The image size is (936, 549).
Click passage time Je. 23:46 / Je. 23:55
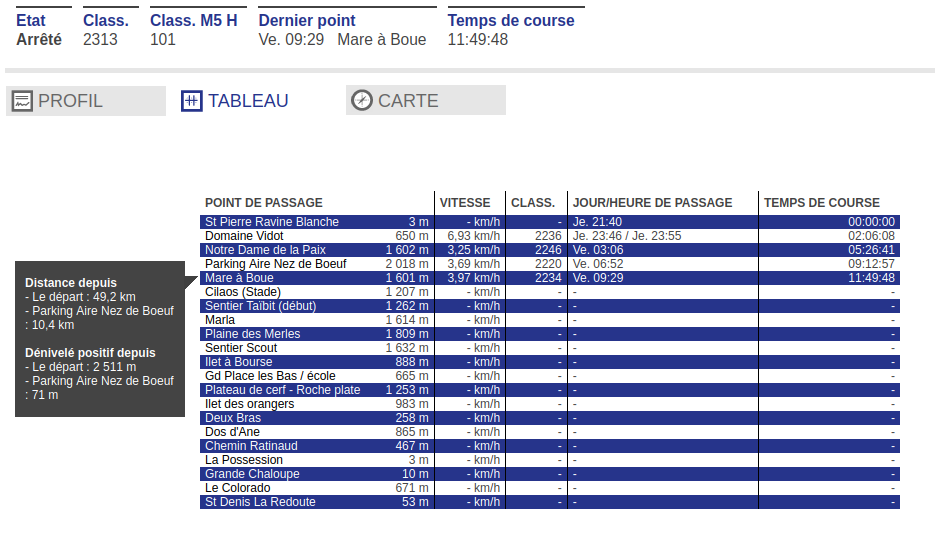627,236
